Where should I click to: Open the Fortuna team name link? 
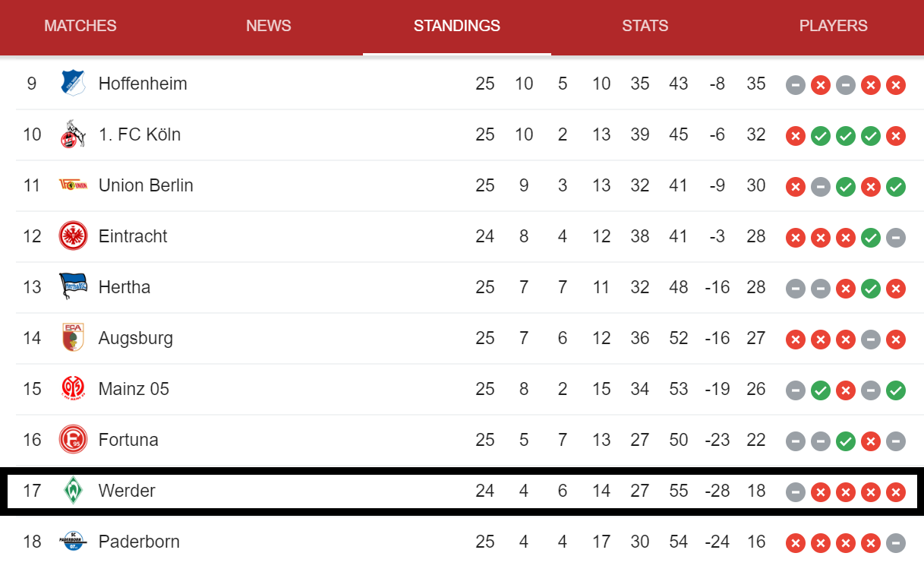pyautogui.click(x=128, y=440)
